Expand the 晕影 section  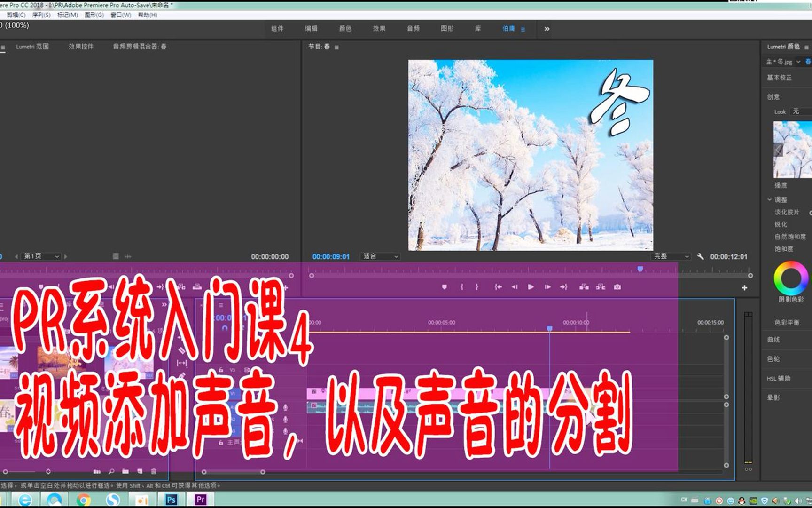pos(773,397)
